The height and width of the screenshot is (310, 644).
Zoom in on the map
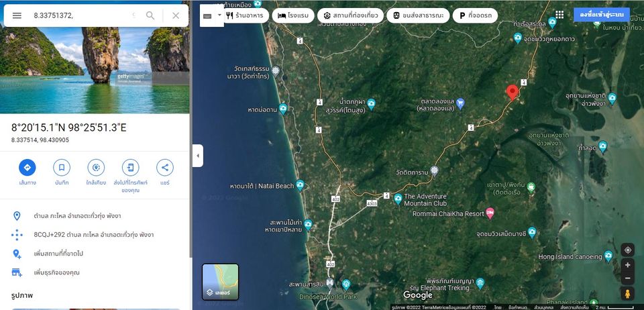[628, 265]
